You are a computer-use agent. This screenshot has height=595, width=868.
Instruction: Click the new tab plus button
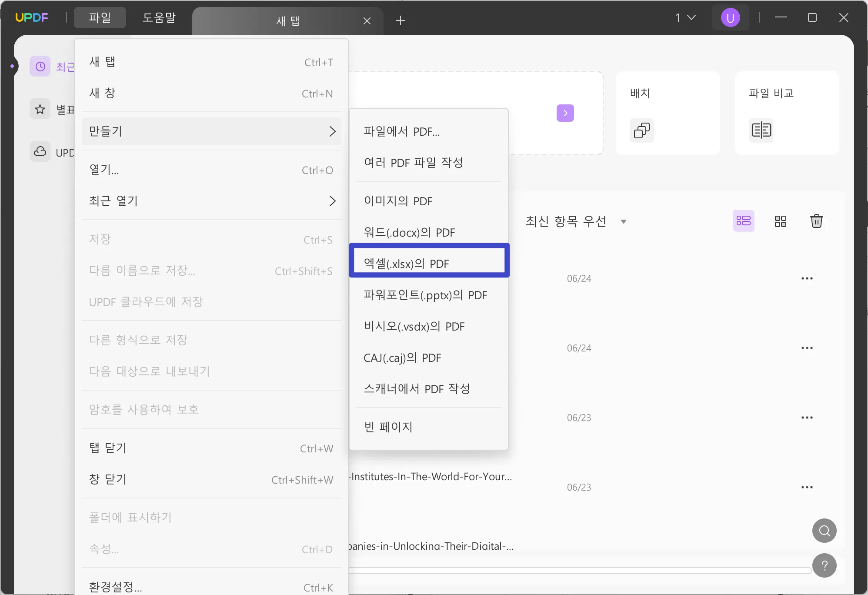pos(401,20)
